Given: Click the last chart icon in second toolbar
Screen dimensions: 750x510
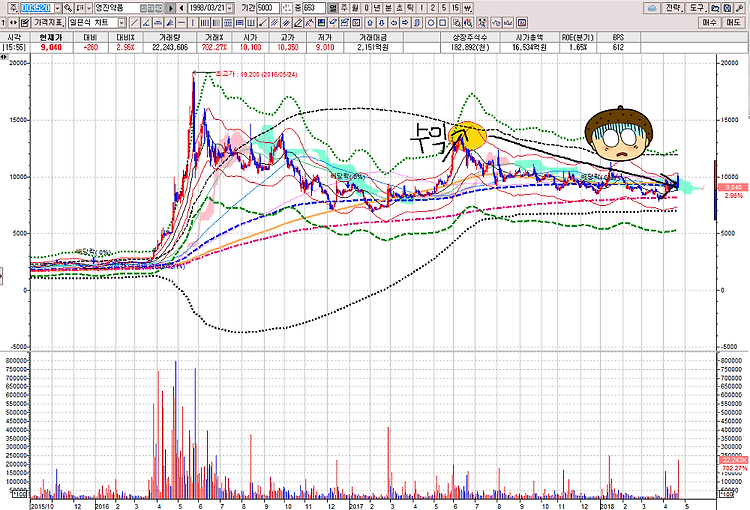Looking at the screenshot, I should (522, 22).
